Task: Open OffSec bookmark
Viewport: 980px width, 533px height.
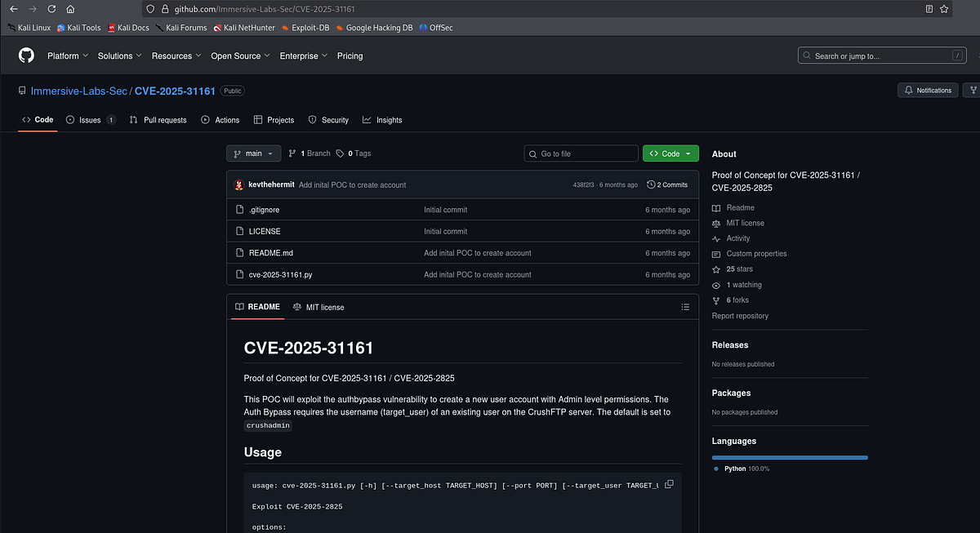Action: tap(436, 27)
